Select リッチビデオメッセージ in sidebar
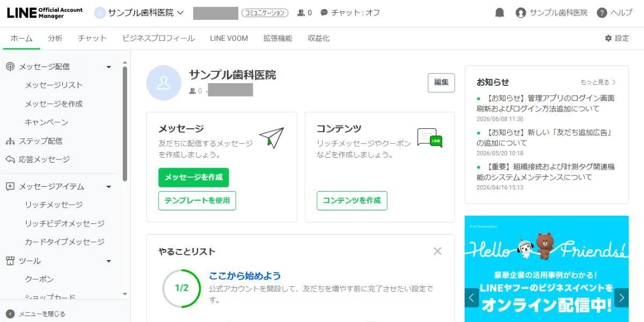Screen dimensions: 644x322 (x=64, y=224)
